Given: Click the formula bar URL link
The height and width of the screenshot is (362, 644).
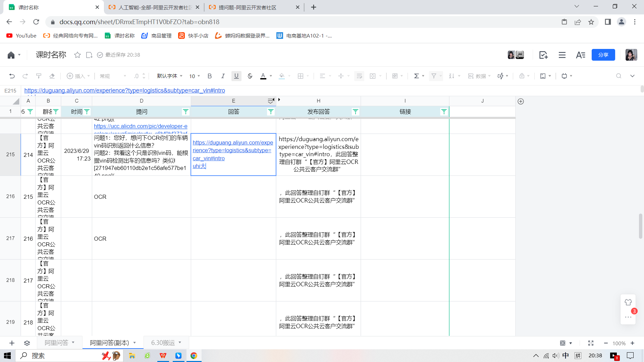Looking at the screenshot, I should pos(124,90).
